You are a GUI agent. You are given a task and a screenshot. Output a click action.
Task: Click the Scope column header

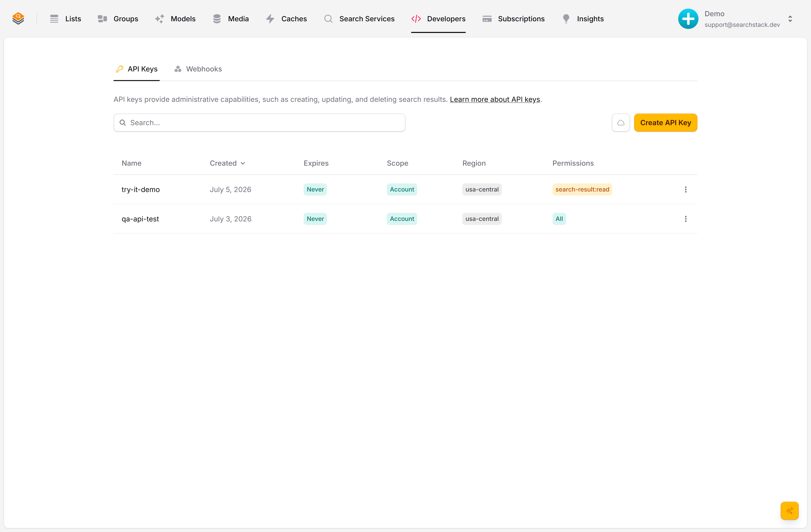point(397,163)
